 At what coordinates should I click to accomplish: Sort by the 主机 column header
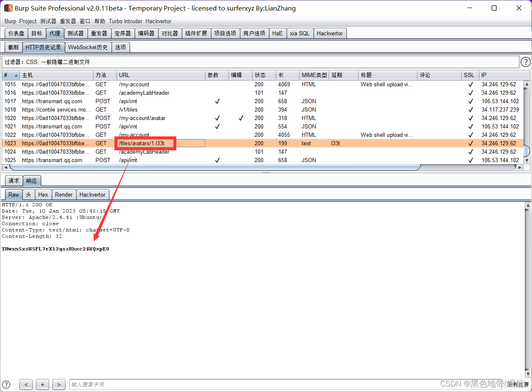click(56, 75)
